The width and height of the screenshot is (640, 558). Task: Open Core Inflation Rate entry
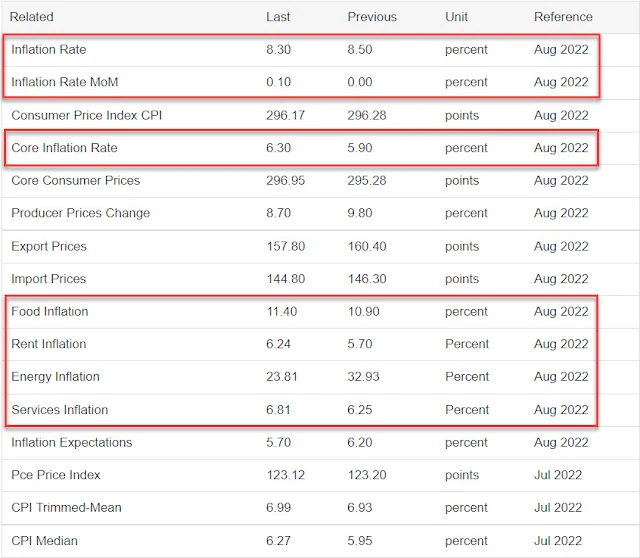point(64,148)
